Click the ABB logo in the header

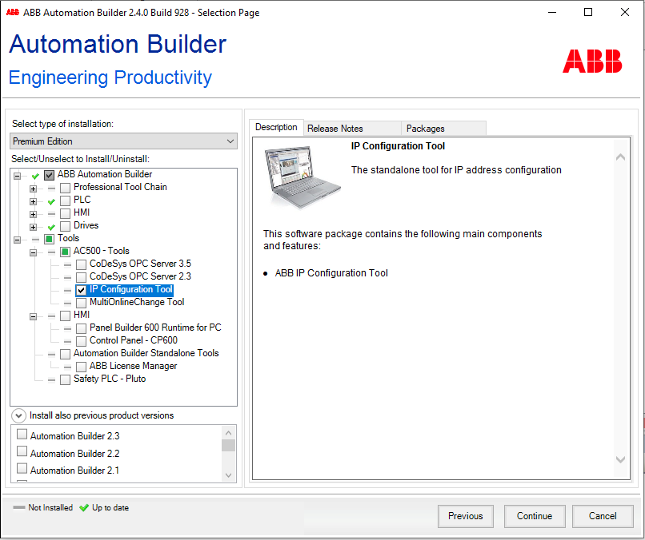(591, 61)
